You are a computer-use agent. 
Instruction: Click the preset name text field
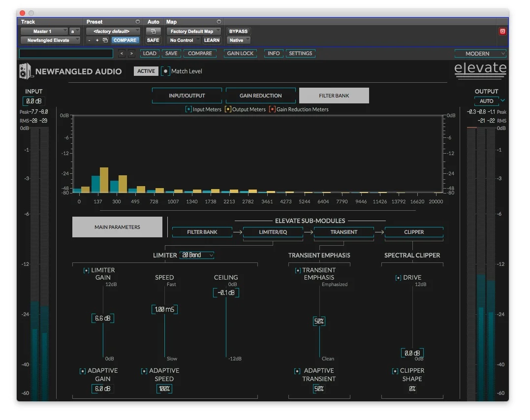66,54
